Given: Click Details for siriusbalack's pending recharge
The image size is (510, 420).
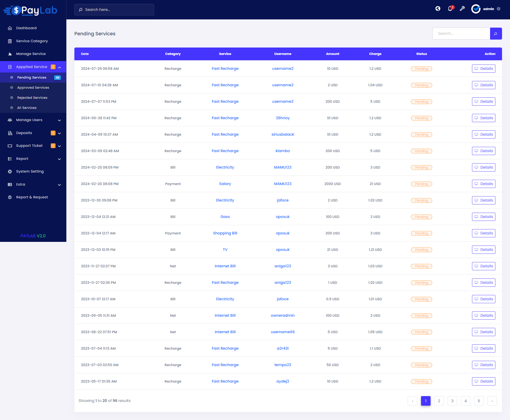Looking at the screenshot, I should [x=483, y=134].
